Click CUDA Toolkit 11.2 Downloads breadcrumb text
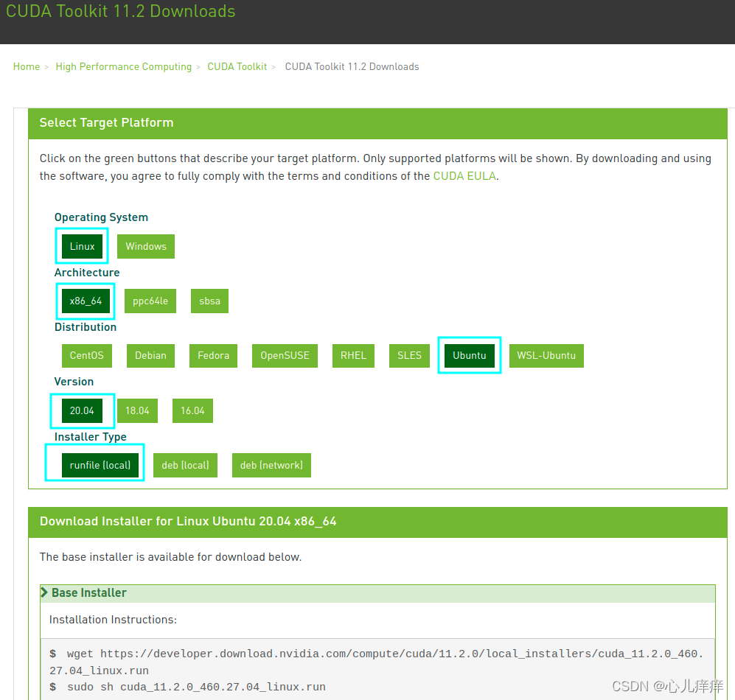Screen dimensions: 735x700 (x=352, y=66)
